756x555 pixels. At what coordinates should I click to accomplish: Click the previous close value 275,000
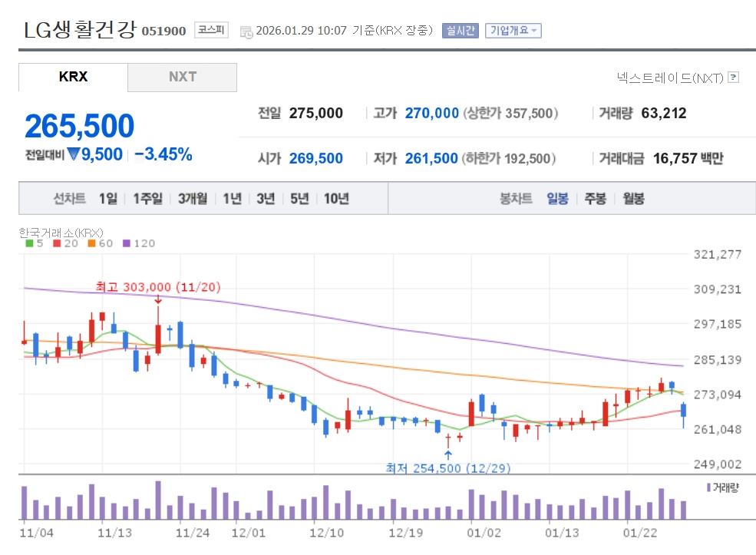coord(315,114)
